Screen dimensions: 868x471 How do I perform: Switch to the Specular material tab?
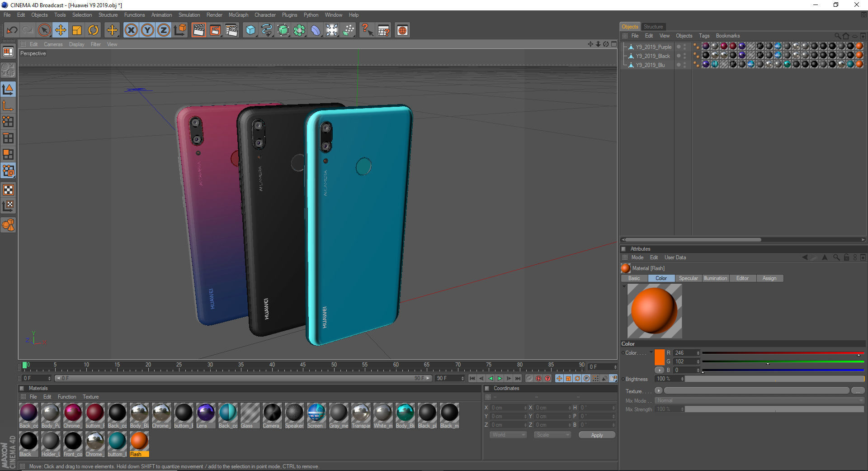click(x=688, y=278)
